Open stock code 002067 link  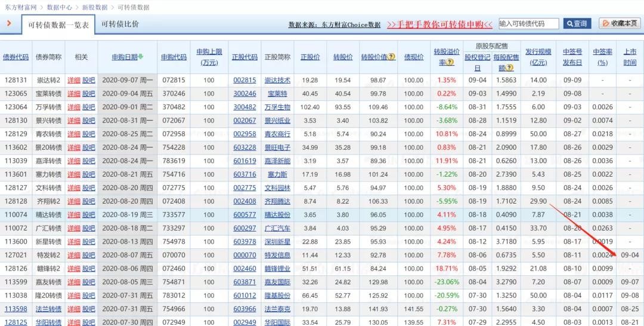click(x=244, y=121)
